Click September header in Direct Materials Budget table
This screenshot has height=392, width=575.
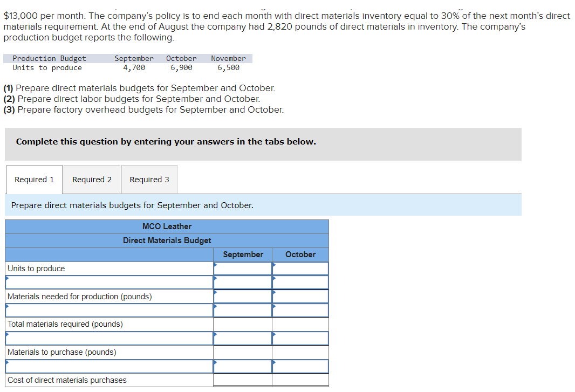click(243, 255)
